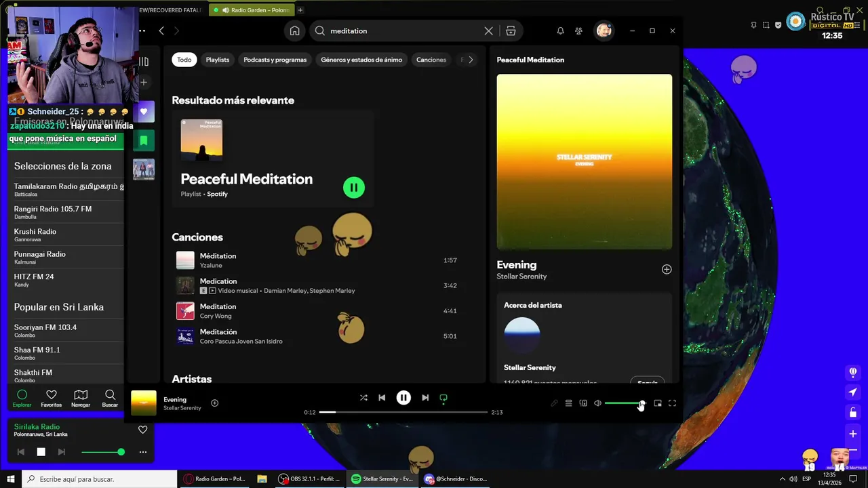868x488 pixels.
Task: Open Spotify mini player icon
Action: (x=658, y=403)
